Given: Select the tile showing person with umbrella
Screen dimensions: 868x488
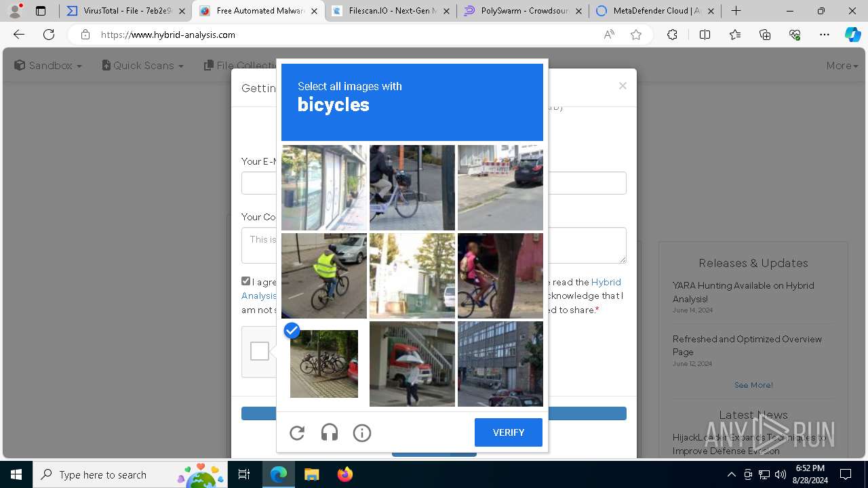Looking at the screenshot, I should pos(412,364).
